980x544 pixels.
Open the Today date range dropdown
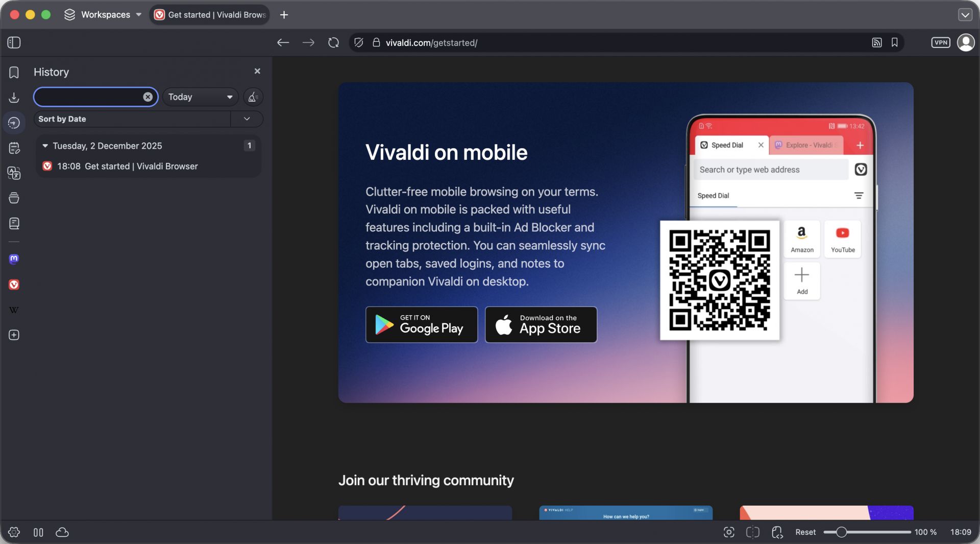[200, 97]
